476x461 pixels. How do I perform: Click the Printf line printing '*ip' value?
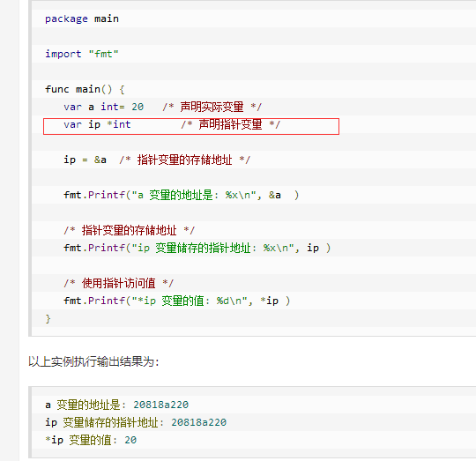pos(176,301)
